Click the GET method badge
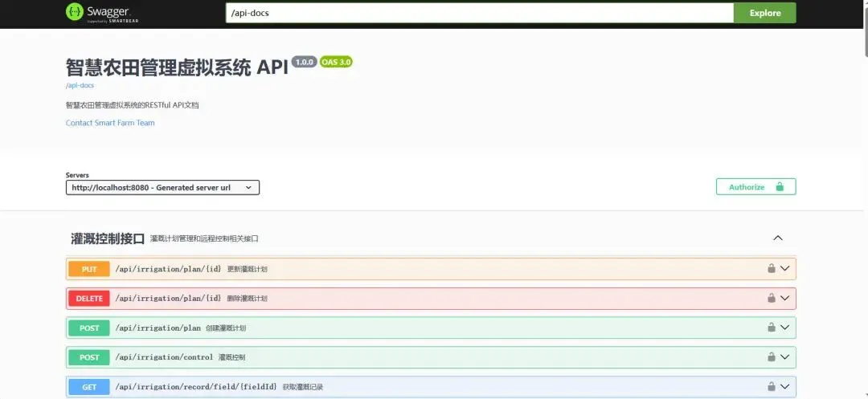The width and height of the screenshot is (868, 399). [89, 387]
